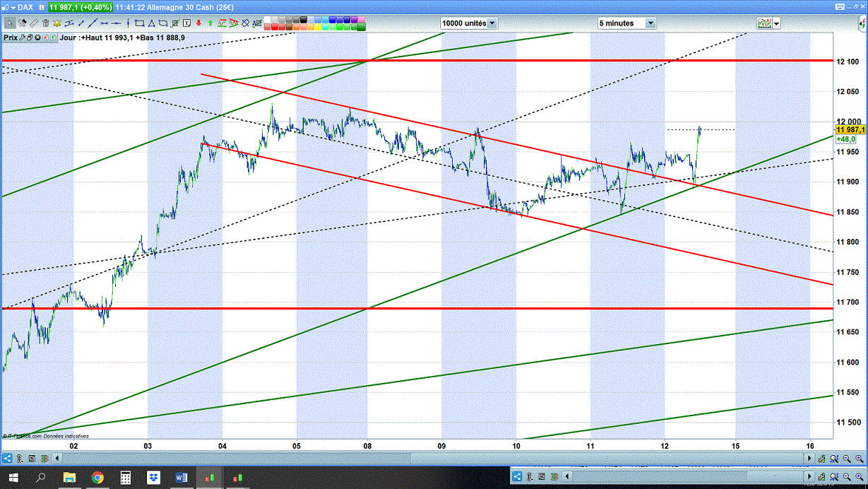Open the chart style indicator icon
868x489 pixels.
pyautogui.click(x=764, y=23)
